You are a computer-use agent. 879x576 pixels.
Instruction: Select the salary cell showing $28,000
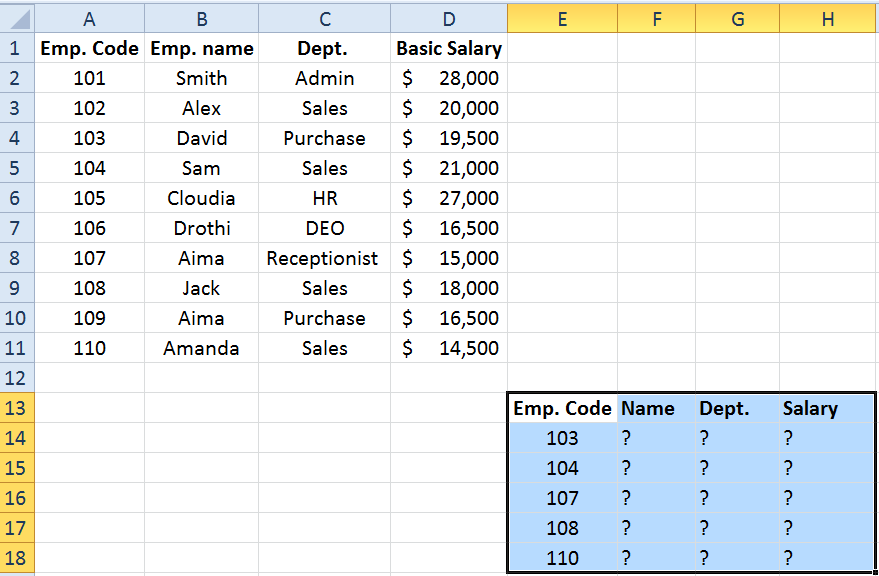click(448, 78)
